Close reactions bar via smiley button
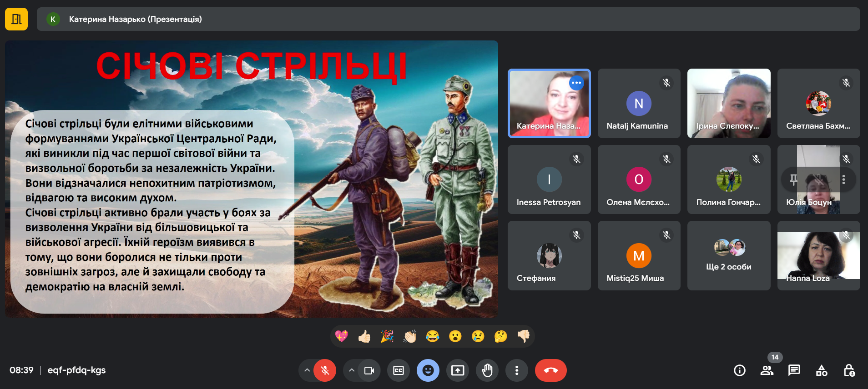Viewport: 868px width, 389px height. point(428,370)
